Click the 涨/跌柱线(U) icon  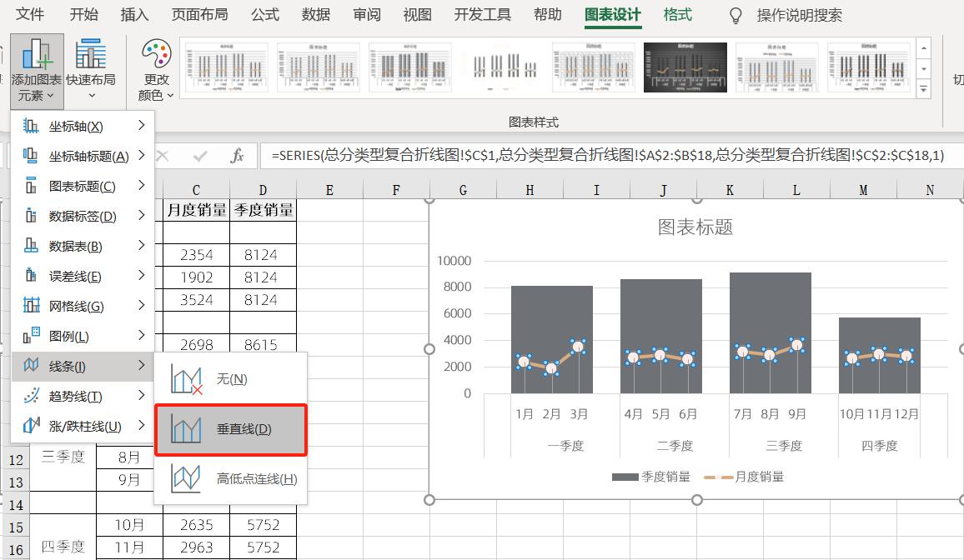click(x=31, y=426)
